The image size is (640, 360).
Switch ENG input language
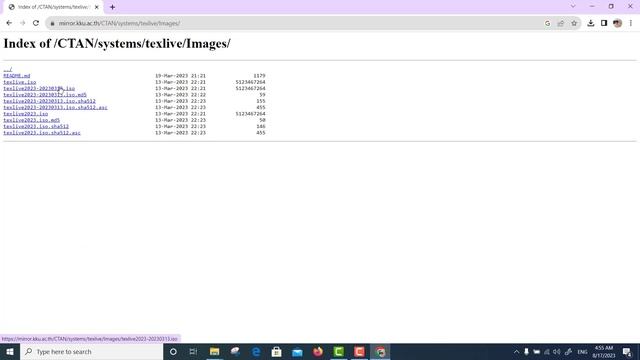tap(582, 352)
